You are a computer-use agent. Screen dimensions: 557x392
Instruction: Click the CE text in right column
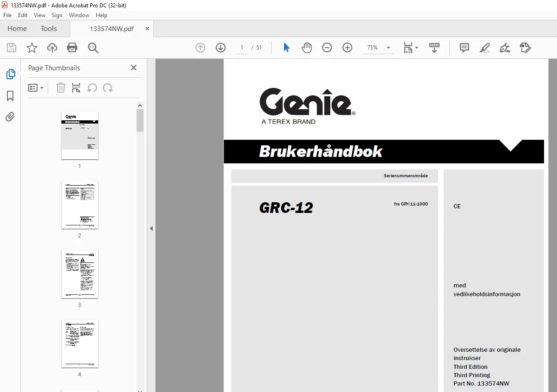coord(457,206)
